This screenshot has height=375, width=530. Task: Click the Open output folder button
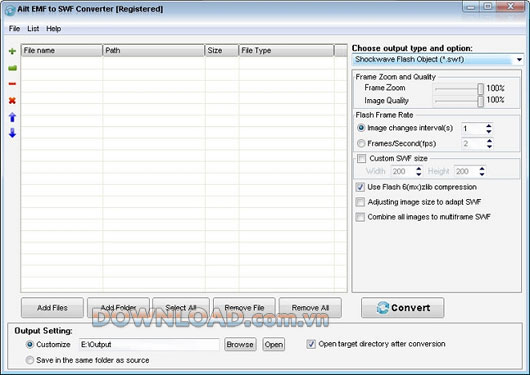pos(274,345)
